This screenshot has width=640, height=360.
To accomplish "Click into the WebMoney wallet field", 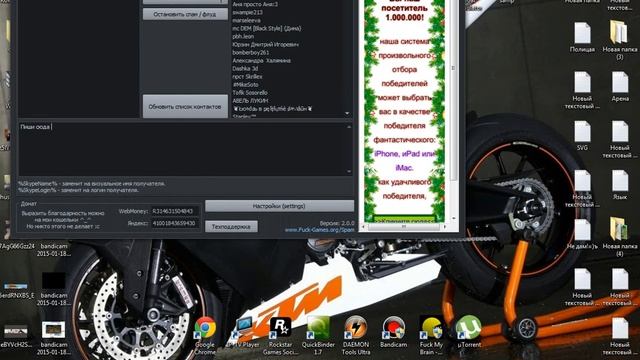I will point(176,211).
